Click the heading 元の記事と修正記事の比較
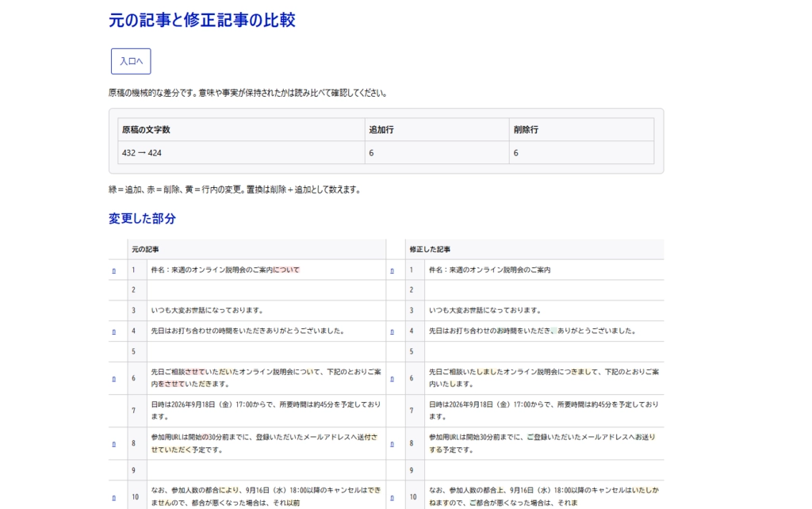812x509 pixels. click(x=202, y=20)
